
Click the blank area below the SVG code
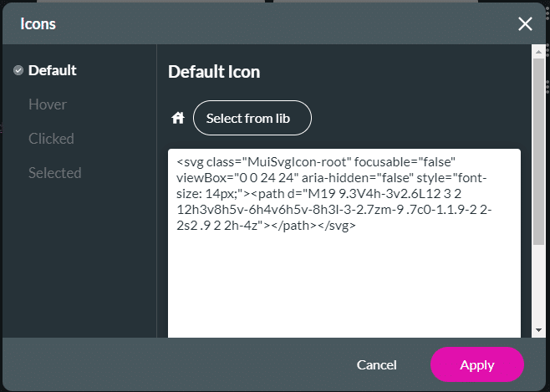tap(344, 286)
